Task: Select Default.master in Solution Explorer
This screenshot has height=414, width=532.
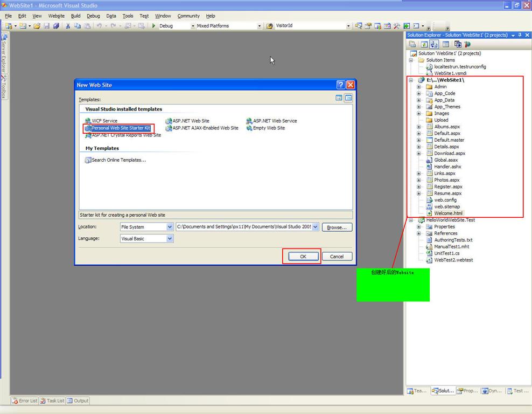Action: tap(449, 140)
